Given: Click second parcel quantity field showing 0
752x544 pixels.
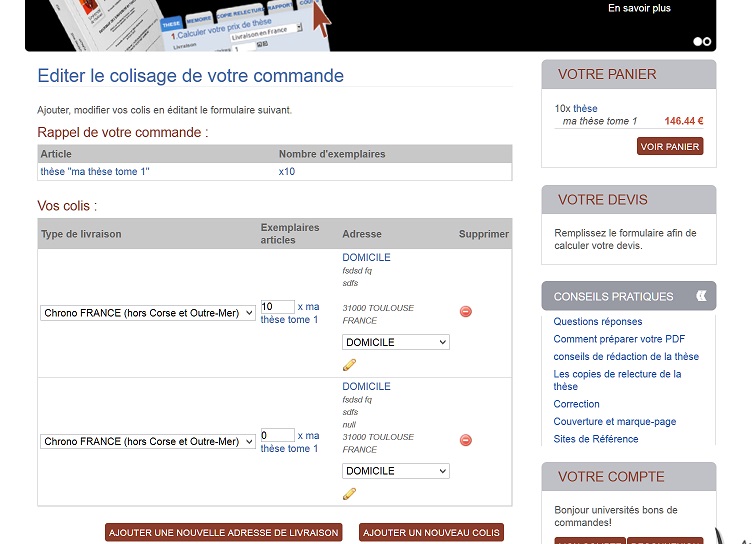Looking at the screenshot, I should tap(277, 435).
